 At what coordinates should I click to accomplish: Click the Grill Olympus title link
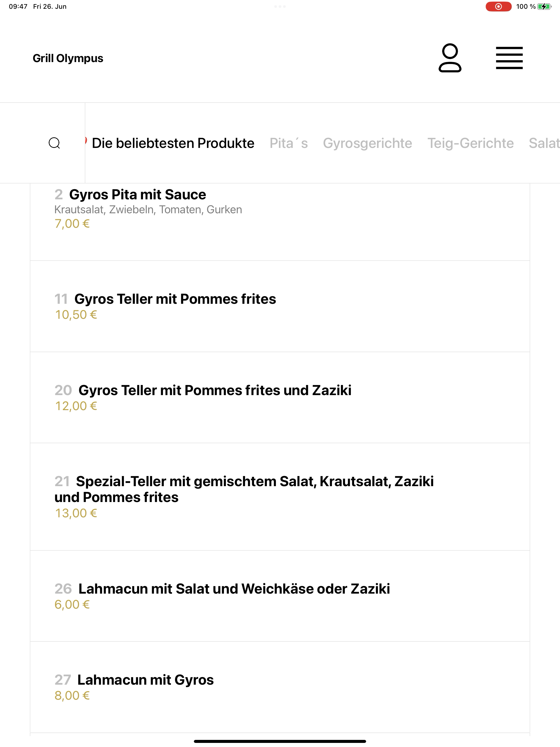tap(68, 58)
